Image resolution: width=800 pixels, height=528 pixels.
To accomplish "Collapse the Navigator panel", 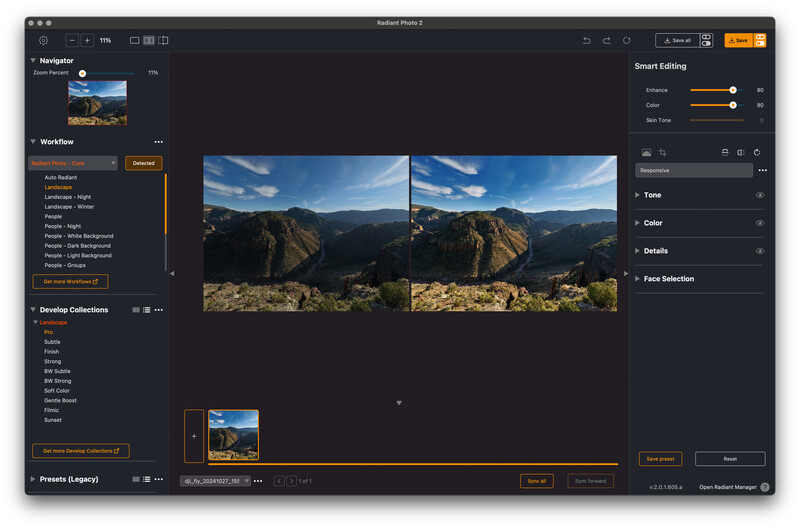I will (33, 60).
